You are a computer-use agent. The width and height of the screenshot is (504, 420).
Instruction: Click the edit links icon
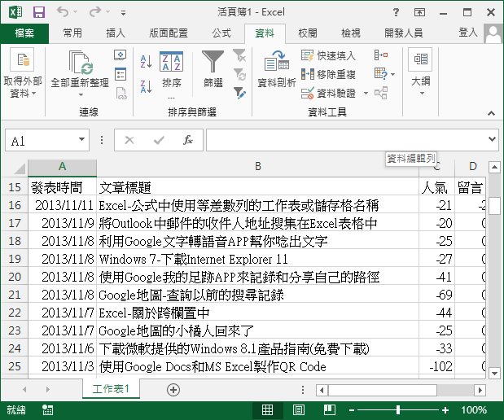tap(121, 93)
